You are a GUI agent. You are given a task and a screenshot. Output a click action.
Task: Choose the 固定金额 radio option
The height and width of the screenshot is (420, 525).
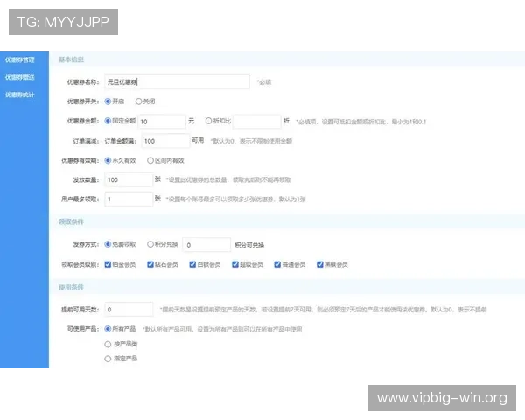[108, 121]
